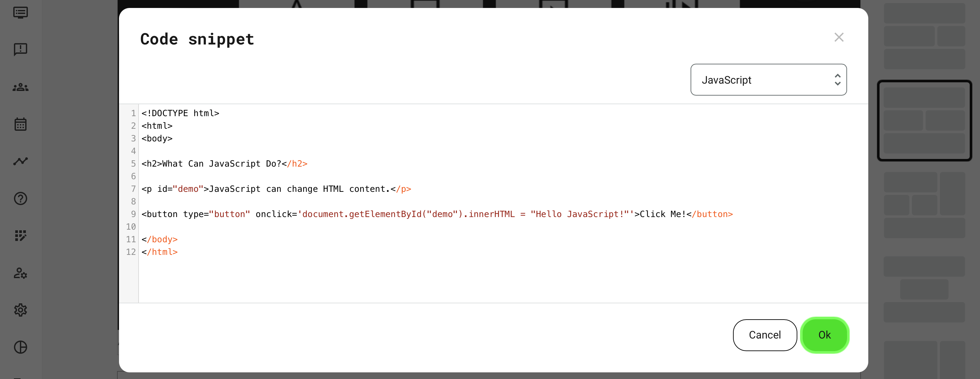Image resolution: width=980 pixels, height=379 pixels.
Task: Open the user settings icon
Action: 21,273
